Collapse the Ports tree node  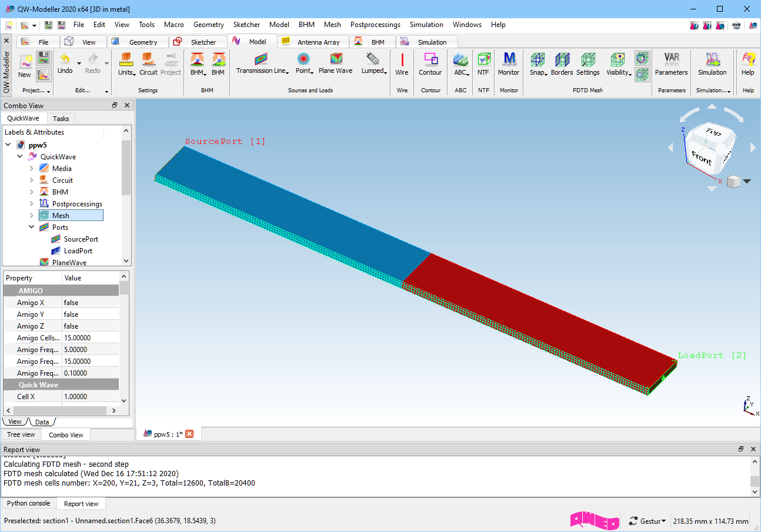31,227
